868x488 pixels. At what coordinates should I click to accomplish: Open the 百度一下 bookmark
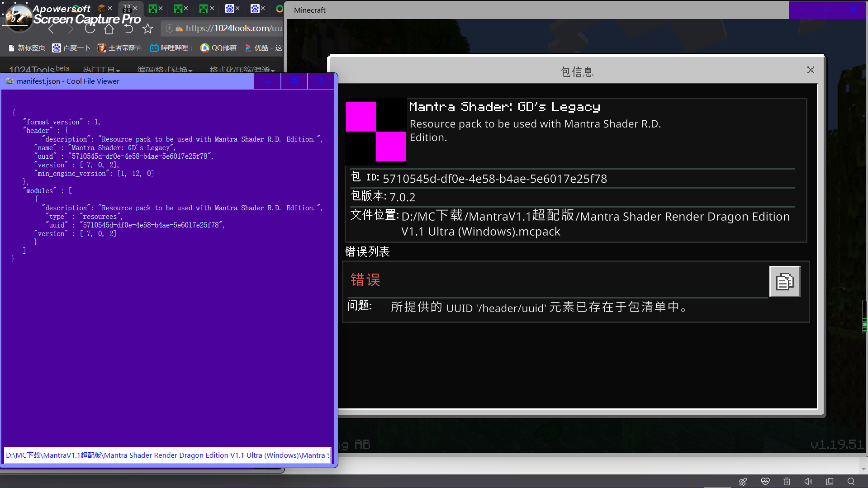click(x=71, y=48)
